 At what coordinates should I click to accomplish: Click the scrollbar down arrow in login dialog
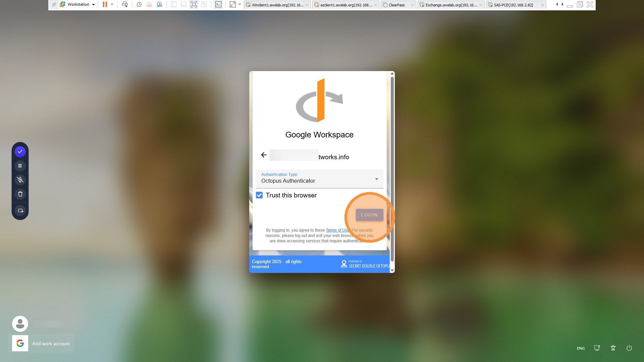392,270
